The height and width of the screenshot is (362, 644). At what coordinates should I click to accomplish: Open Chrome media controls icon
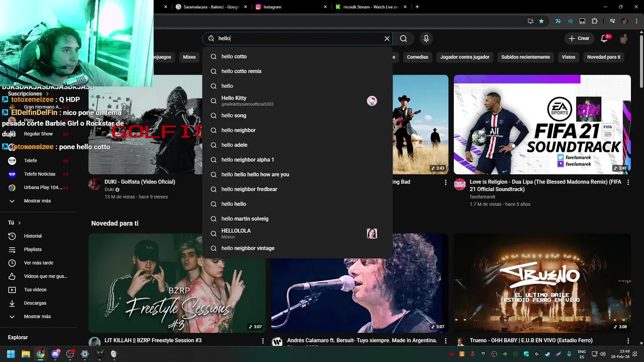pos(612,21)
